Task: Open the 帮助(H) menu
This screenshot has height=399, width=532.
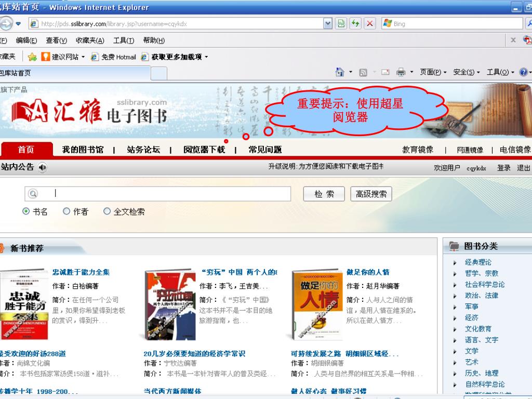Action: point(154,41)
